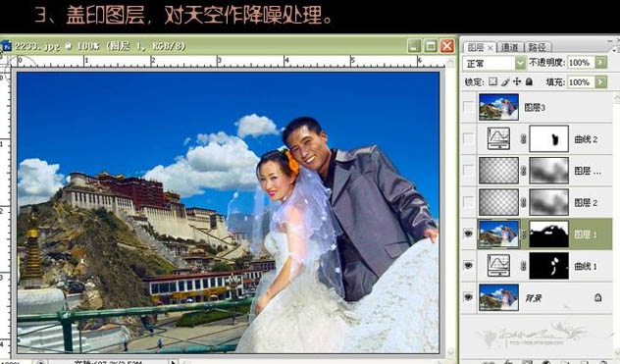Click the 曲线 1 layer name

click(x=586, y=266)
